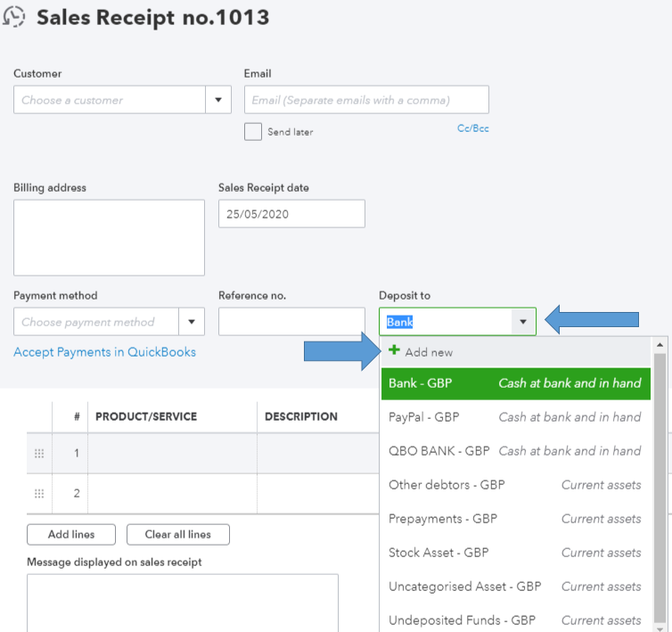Open the Cc/Bcc link
The width and height of the screenshot is (672, 632).
coord(473,128)
